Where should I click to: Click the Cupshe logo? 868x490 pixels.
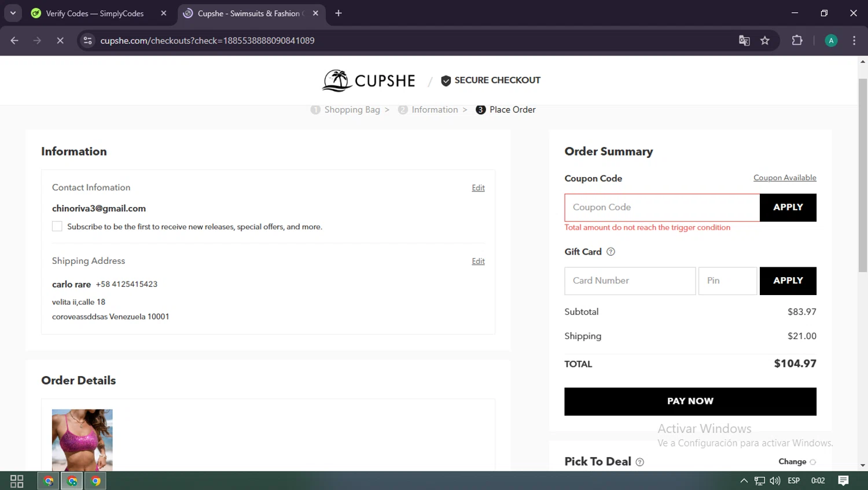(369, 80)
